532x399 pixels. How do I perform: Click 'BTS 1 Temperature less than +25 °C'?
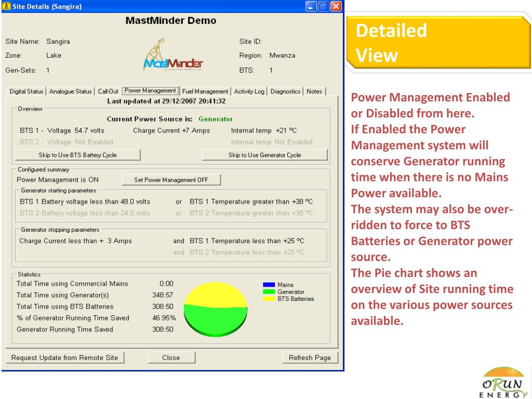247,241
